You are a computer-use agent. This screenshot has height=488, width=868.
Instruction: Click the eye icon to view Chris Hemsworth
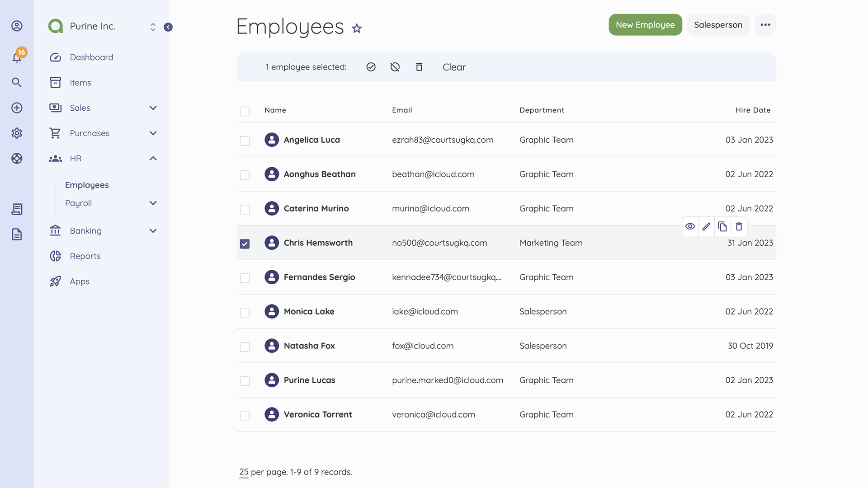pos(690,226)
